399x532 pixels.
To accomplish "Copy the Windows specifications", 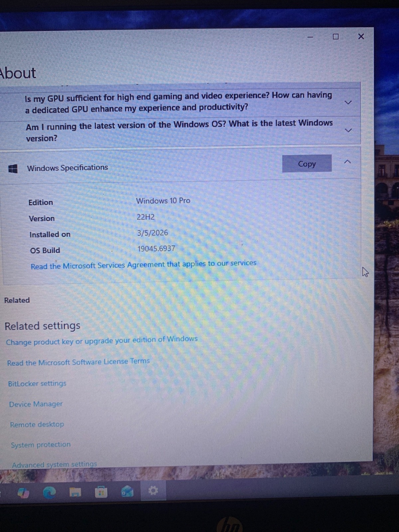I will click(x=307, y=164).
